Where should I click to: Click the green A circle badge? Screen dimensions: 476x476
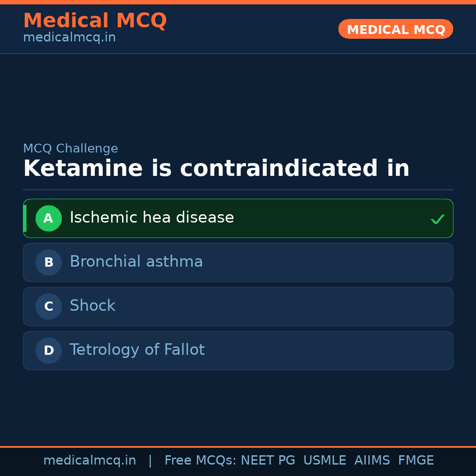48,218
